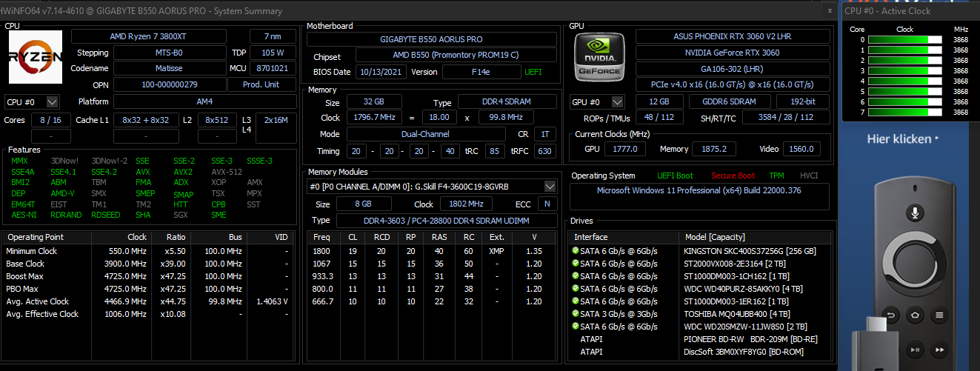980x371 pixels.
Task: Click the GPU memory type 'GDDR6 SDRAM'
Action: coord(730,101)
